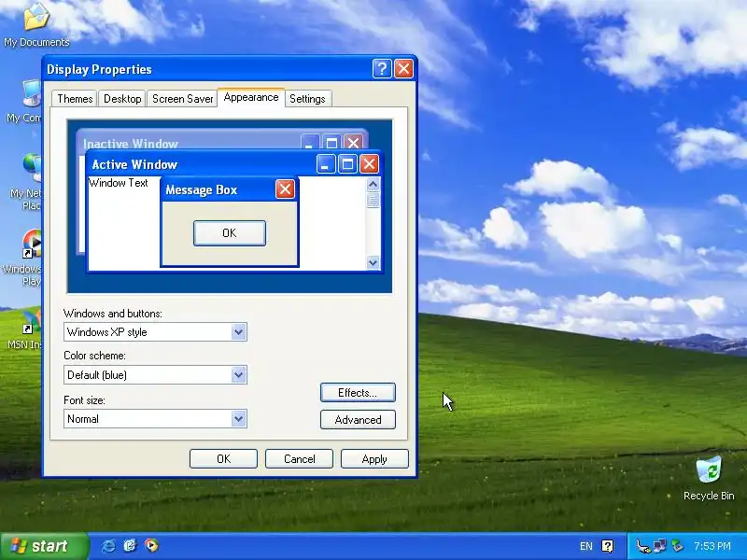Launch Internet Explorer from Quick Launch

[x=108, y=546]
